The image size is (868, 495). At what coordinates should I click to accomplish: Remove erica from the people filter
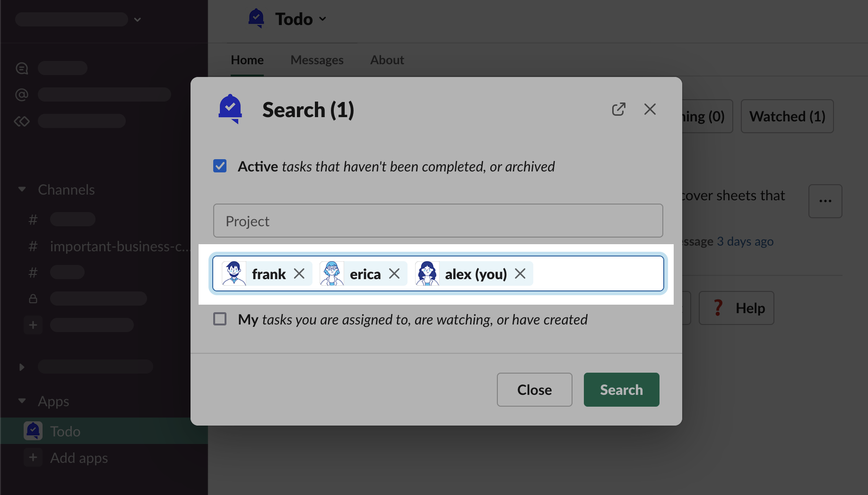click(x=394, y=274)
